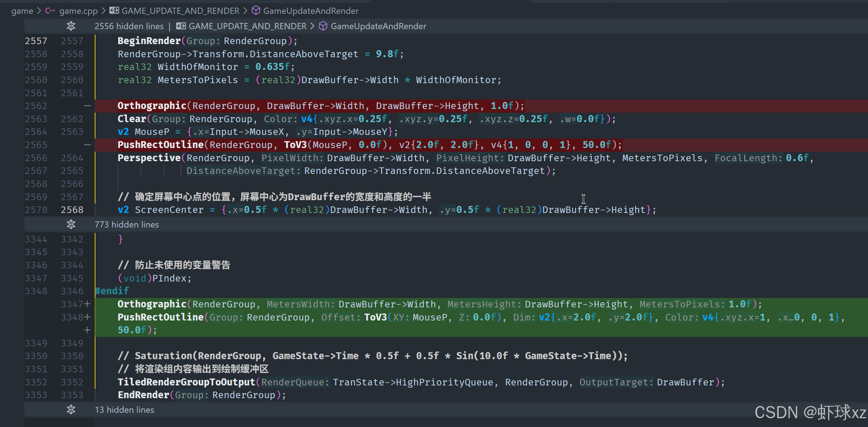868x427 pixels.
Task: Open the 'game' folder breadcrumb
Action: pyautogui.click(x=22, y=11)
